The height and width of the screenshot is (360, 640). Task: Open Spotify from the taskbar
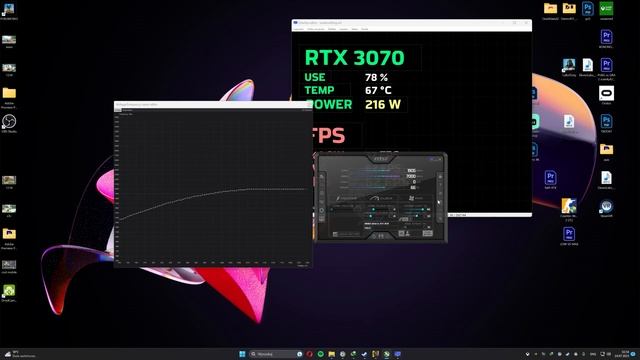click(320, 354)
